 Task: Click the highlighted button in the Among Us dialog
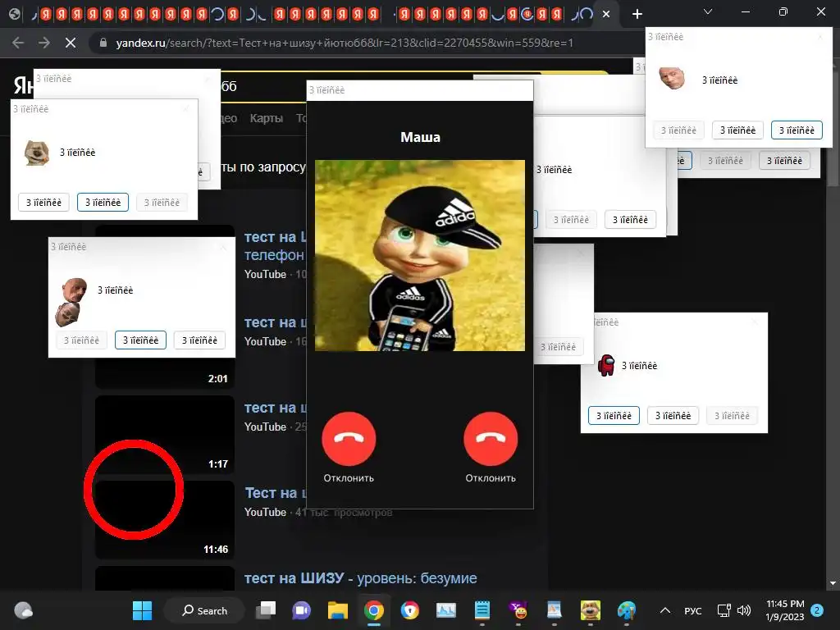click(x=614, y=416)
